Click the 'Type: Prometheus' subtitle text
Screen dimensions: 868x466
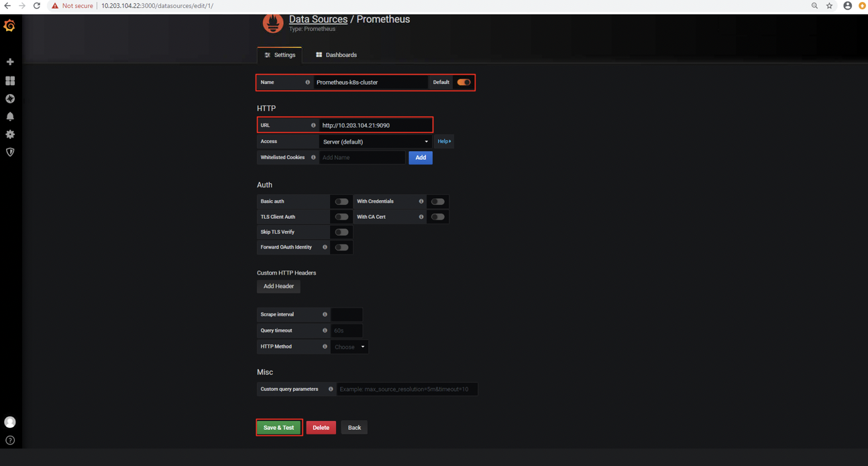click(312, 29)
